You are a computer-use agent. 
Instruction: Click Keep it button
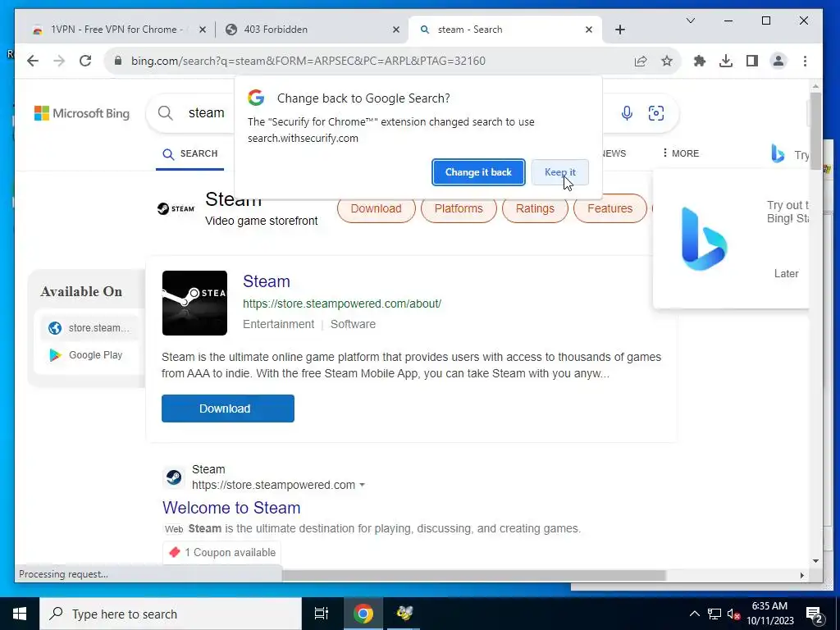click(559, 172)
